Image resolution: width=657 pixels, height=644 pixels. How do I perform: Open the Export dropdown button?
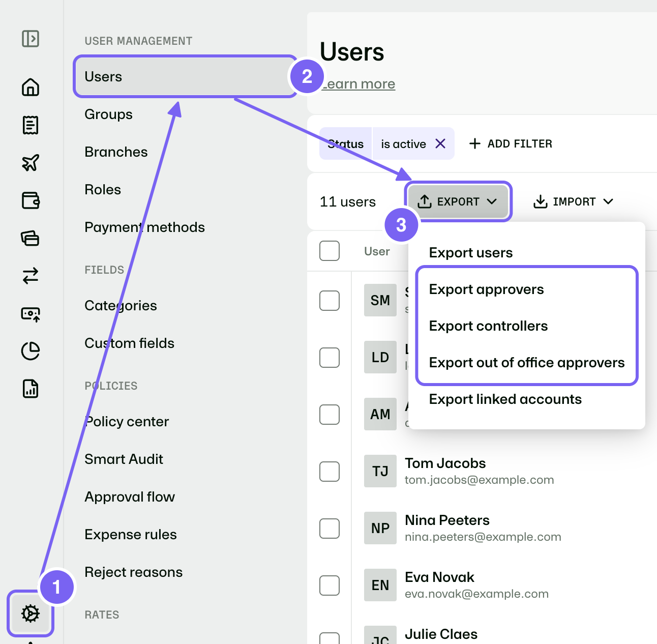click(x=458, y=201)
